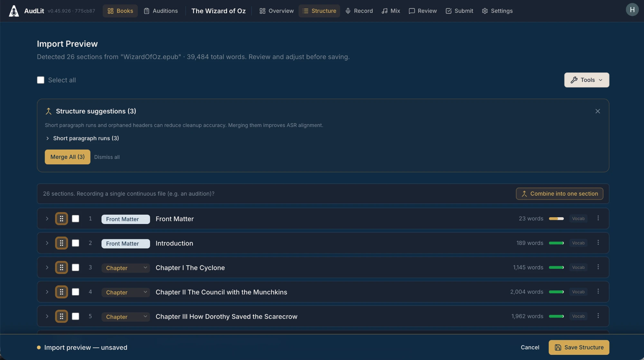
Task: Open the Review tab
Action: (x=423, y=11)
